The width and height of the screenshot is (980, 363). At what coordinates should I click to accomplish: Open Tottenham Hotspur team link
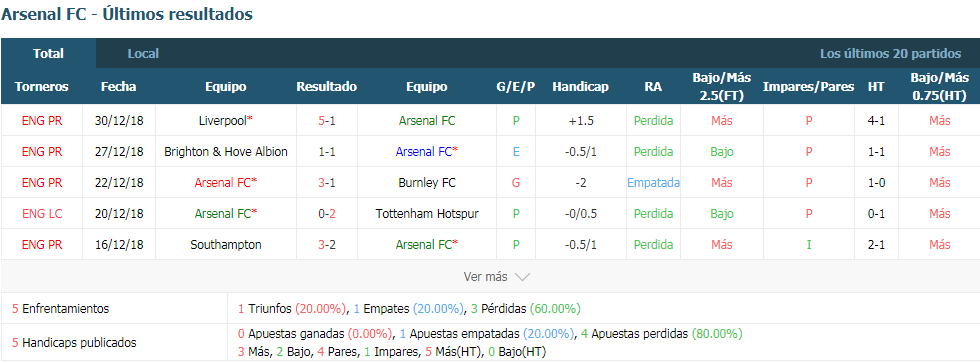(x=427, y=214)
